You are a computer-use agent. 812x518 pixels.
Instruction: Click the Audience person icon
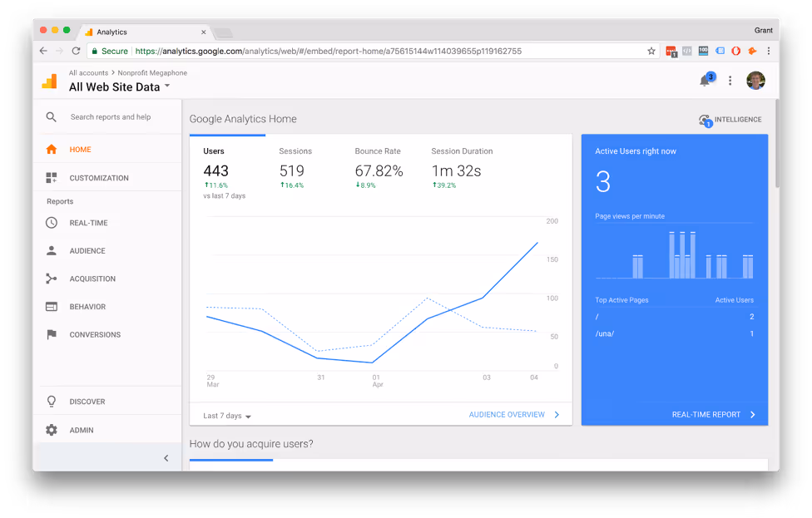pos(52,251)
